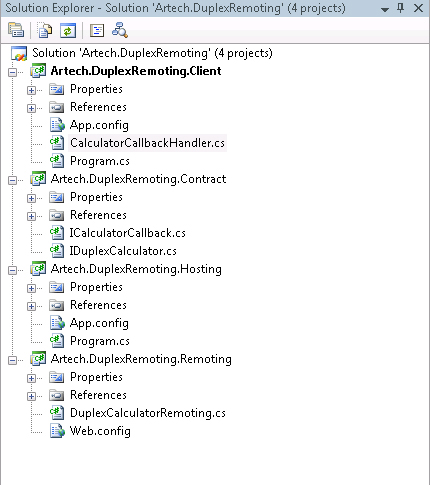The width and height of the screenshot is (430, 485).
Task: Click the config file icon of Client App.config
Action: 57,125
